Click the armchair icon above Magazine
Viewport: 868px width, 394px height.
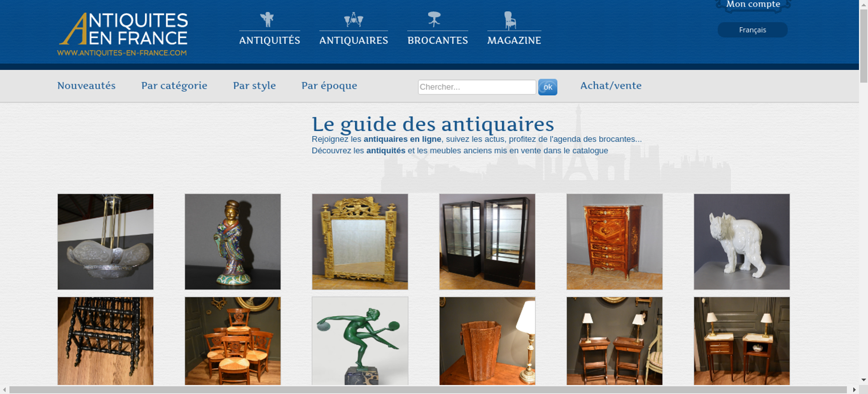[x=510, y=20]
